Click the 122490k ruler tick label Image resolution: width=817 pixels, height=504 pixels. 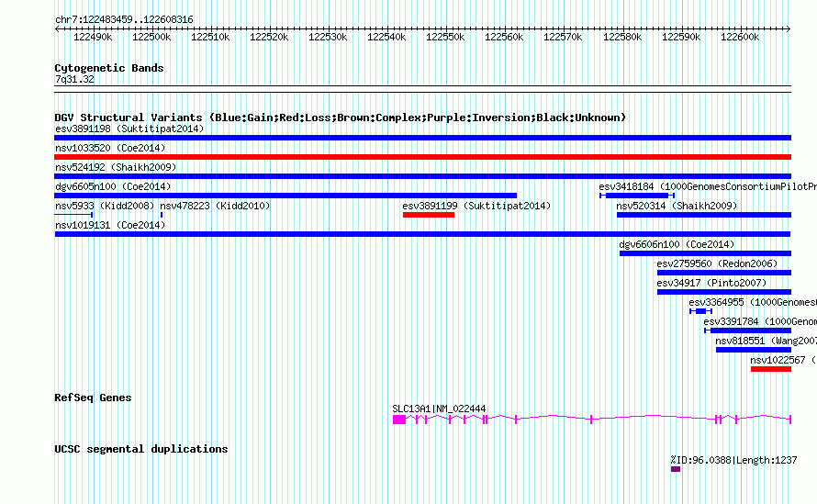(x=93, y=37)
